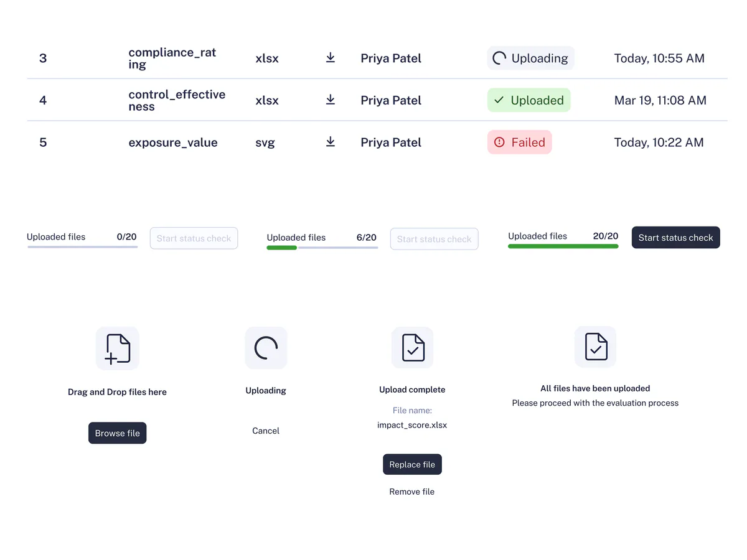Click row number 3
Image resolution: width=747 pixels, height=560 pixels.
point(43,58)
